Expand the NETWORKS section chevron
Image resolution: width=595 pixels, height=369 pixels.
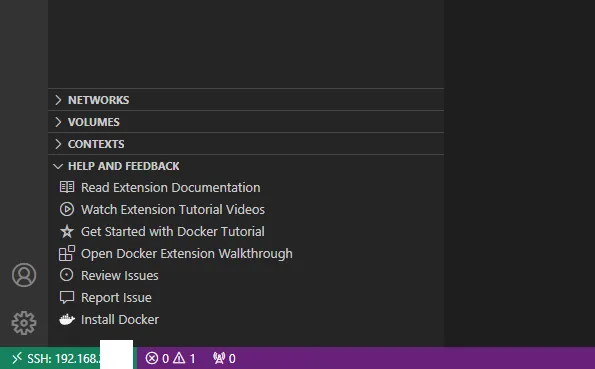click(58, 100)
